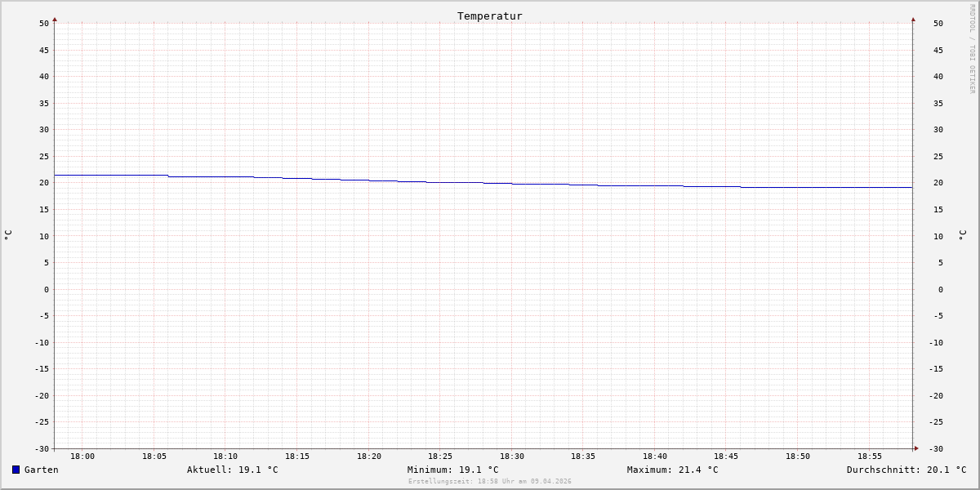The image size is (980, 490).
Task: Pick the 18:55 time axis label
Action: (870, 456)
